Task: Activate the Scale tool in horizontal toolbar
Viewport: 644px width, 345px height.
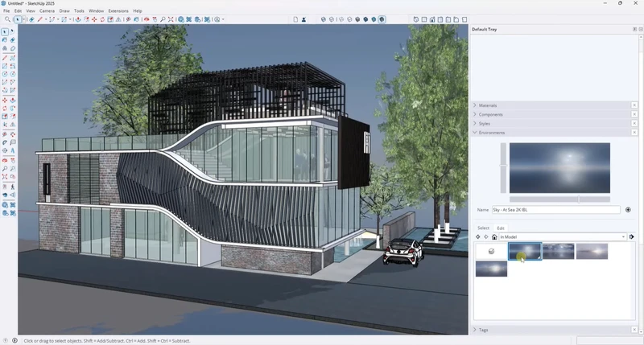Action: coord(110,19)
